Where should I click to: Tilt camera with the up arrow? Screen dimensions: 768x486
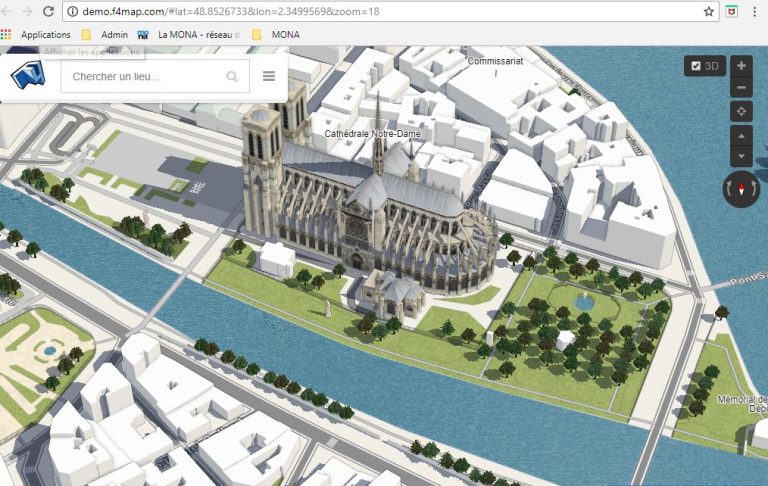[741, 135]
